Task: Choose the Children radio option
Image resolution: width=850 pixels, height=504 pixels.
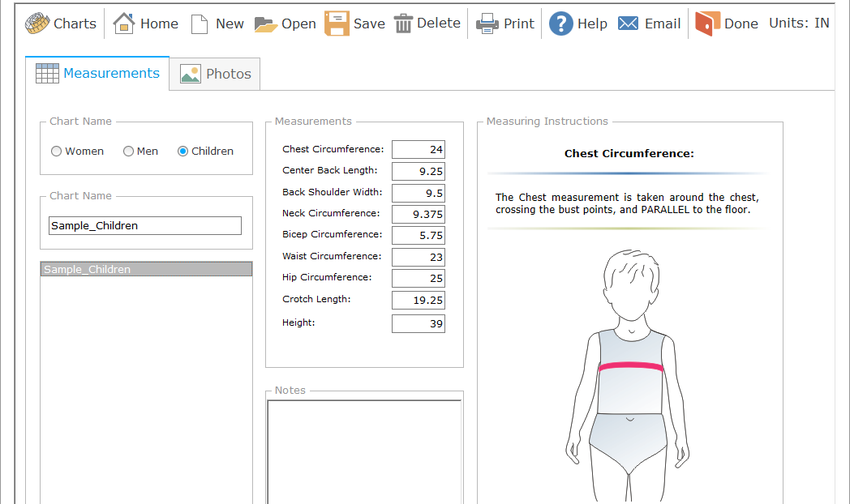Action: pyautogui.click(x=183, y=152)
